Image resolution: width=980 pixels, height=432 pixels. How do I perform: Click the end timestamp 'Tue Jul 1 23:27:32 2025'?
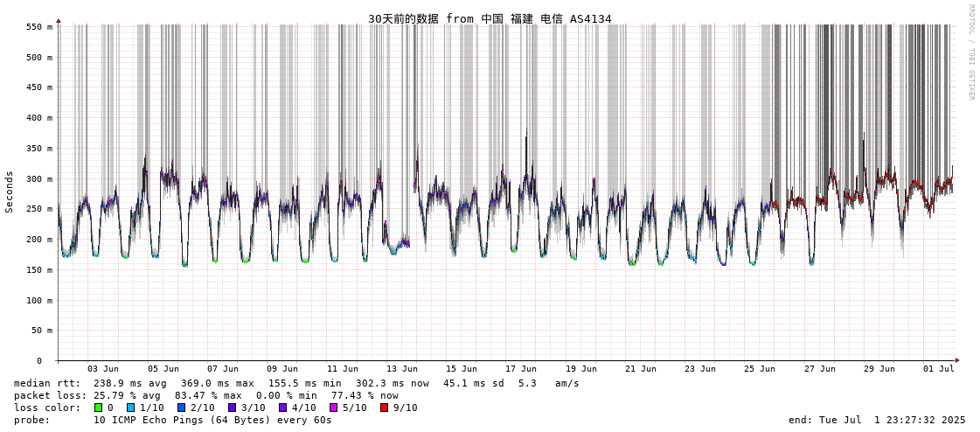[890, 420]
